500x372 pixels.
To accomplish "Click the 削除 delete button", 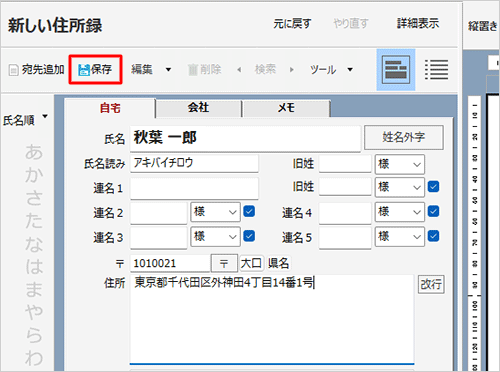I will (x=205, y=69).
